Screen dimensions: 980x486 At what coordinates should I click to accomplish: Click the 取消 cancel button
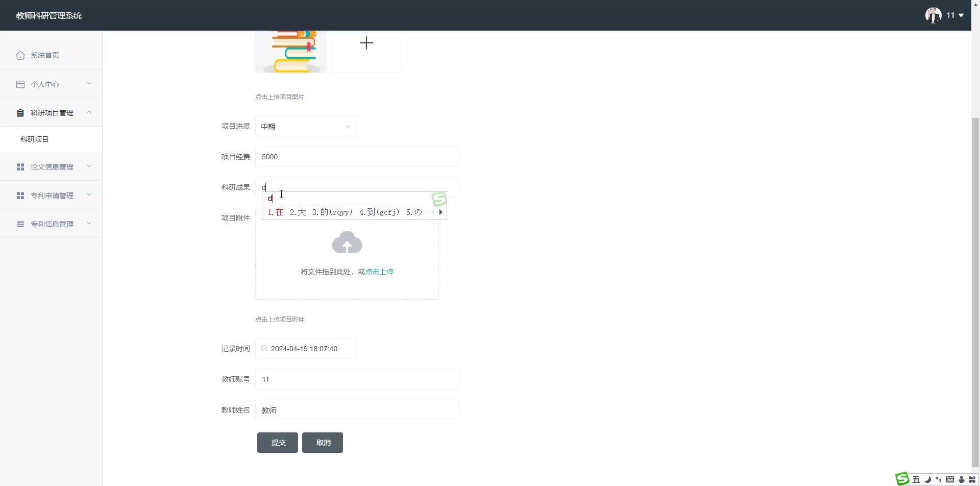pyautogui.click(x=323, y=443)
